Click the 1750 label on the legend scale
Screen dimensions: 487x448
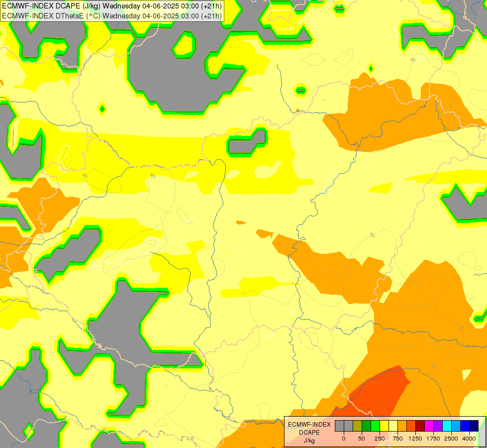[x=433, y=439]
